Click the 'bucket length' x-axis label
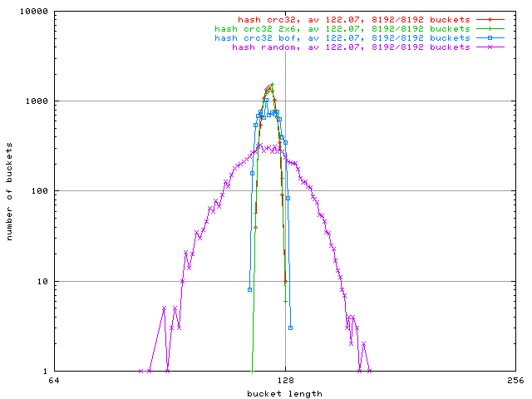The height and width of the screenshot is (399, 532). 284,393
